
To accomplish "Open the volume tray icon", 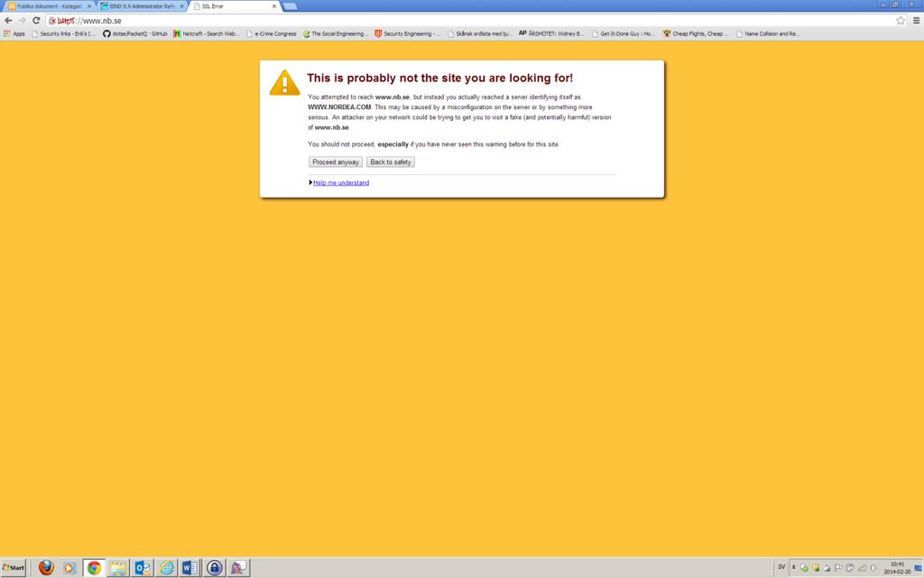I will [x=873, y=568].
